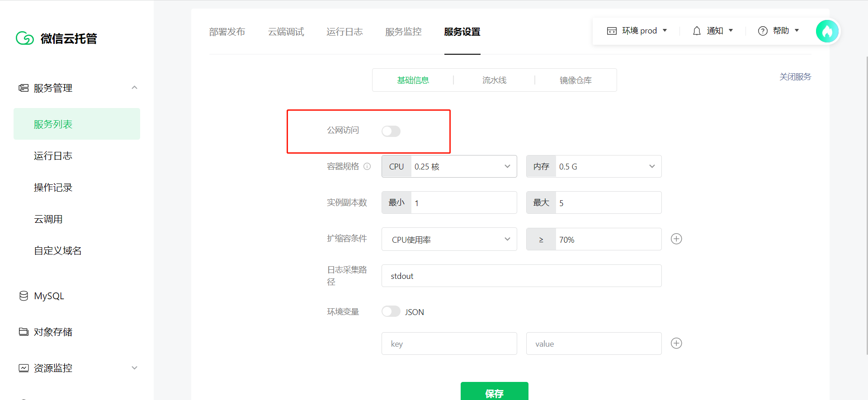This screenshot has height=400, width=868.
Task: Collapse the 服务管理 section chevron
Action: pos(134,88)
